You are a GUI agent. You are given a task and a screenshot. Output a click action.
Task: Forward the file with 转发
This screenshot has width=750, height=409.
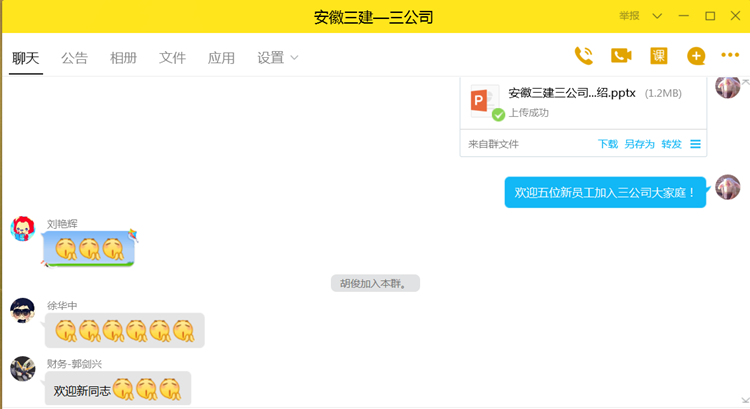[x=671, y=144]
